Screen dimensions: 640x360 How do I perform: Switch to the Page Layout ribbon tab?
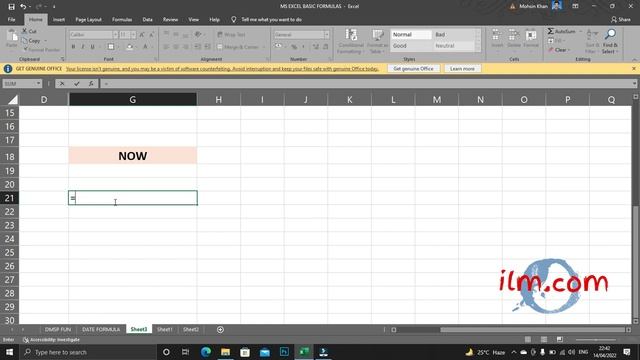pyautogui.click(x=88, y=20)
